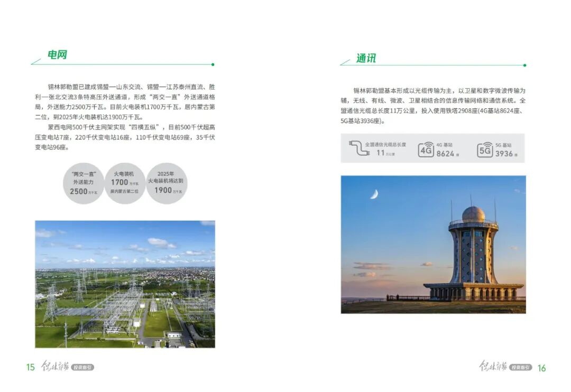Click the 5G base station icon
Image resolution: width=571 pixels, height=392 pixels.
click(485, 149)
